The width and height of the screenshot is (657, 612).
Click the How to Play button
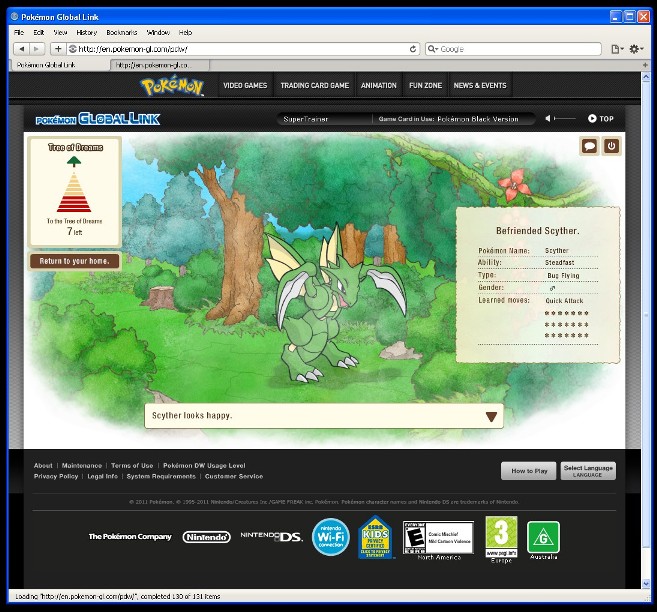pyautogui.click(x=529, y=470)
